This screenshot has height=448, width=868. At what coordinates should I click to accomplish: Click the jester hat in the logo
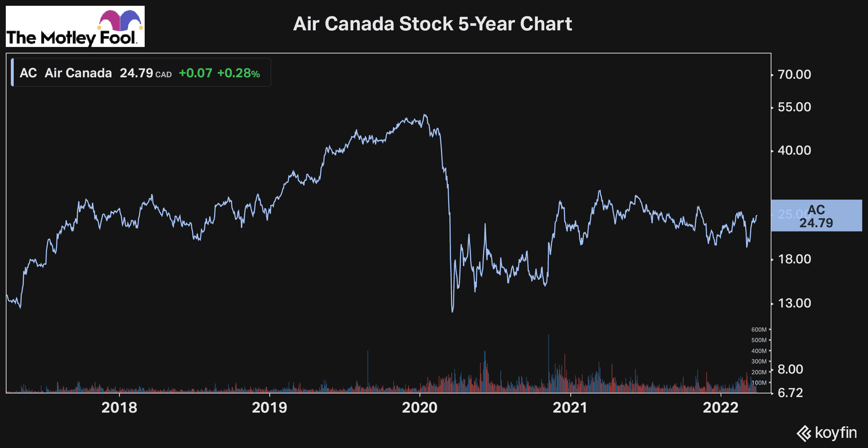point(120,20)
